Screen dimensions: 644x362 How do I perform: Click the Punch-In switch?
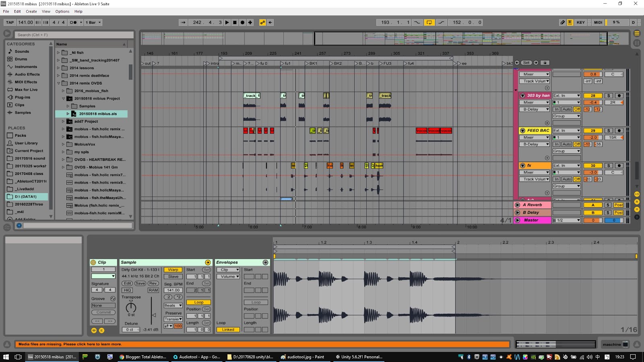tap(417, 23)
